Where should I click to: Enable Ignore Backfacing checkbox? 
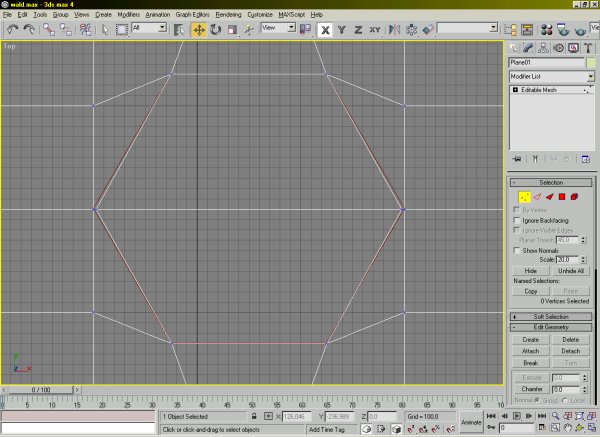click(x=516, y=220)
